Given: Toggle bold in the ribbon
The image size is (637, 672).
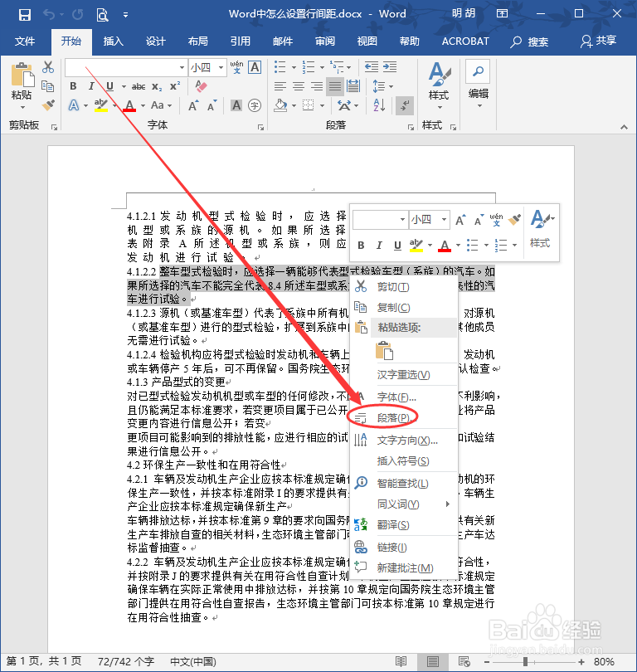Looking at the screenshot, I should pyautogui.click(x=73, y=86).
